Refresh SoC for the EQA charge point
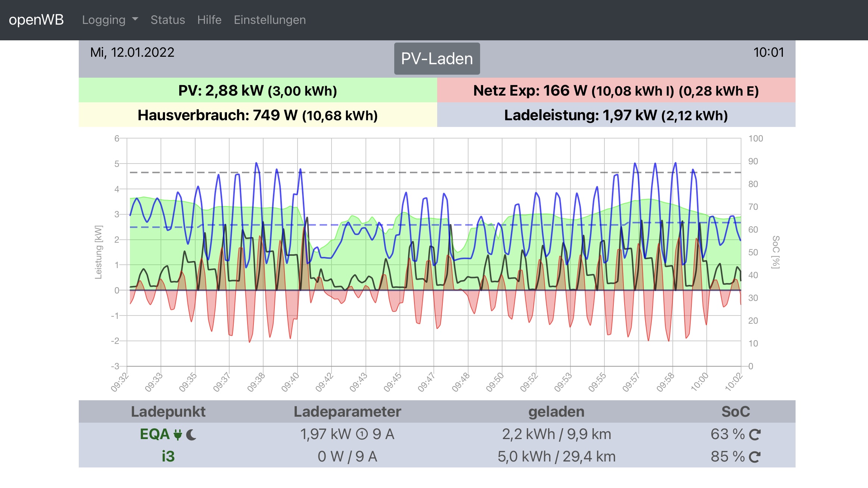 click(755, 435)
